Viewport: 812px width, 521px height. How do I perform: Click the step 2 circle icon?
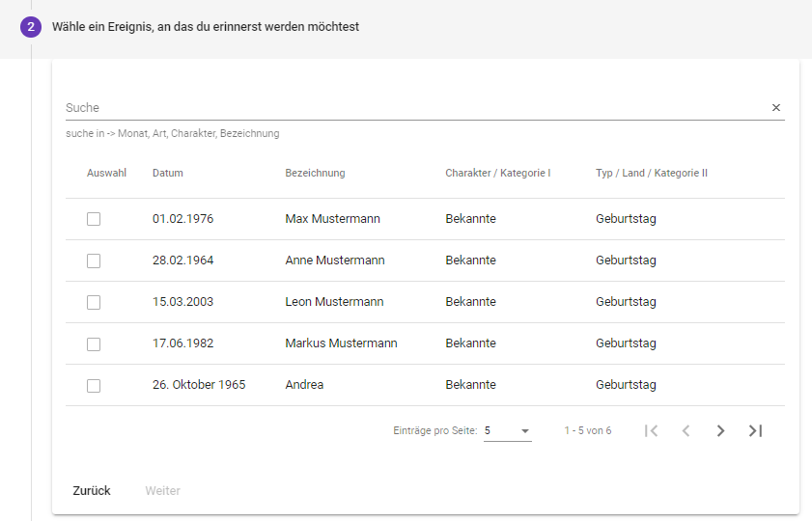(31, 27)
